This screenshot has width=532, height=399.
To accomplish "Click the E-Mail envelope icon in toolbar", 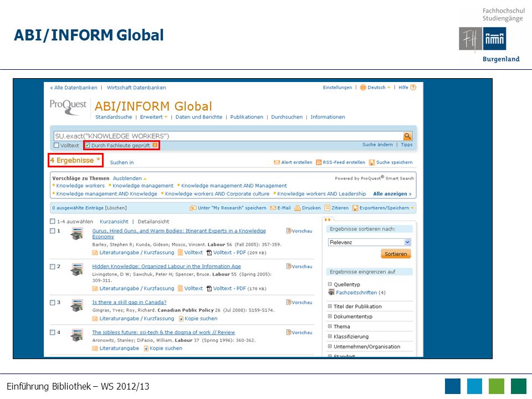I will click(273, 208).
